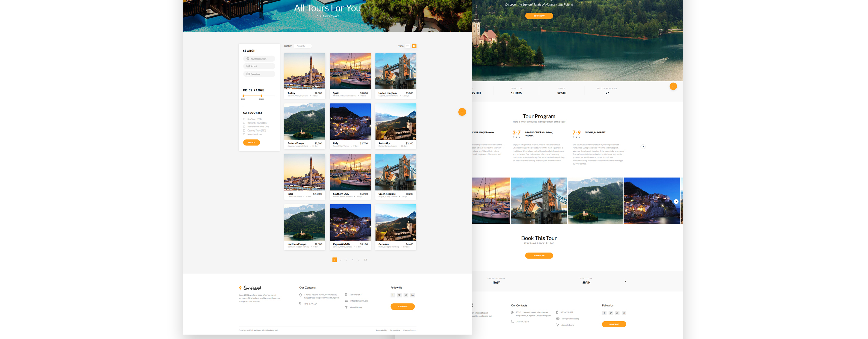Open the Turkey tour card
Image resolution: width=868 pixels, height=339 pixels.
click(x=305, y=76)
